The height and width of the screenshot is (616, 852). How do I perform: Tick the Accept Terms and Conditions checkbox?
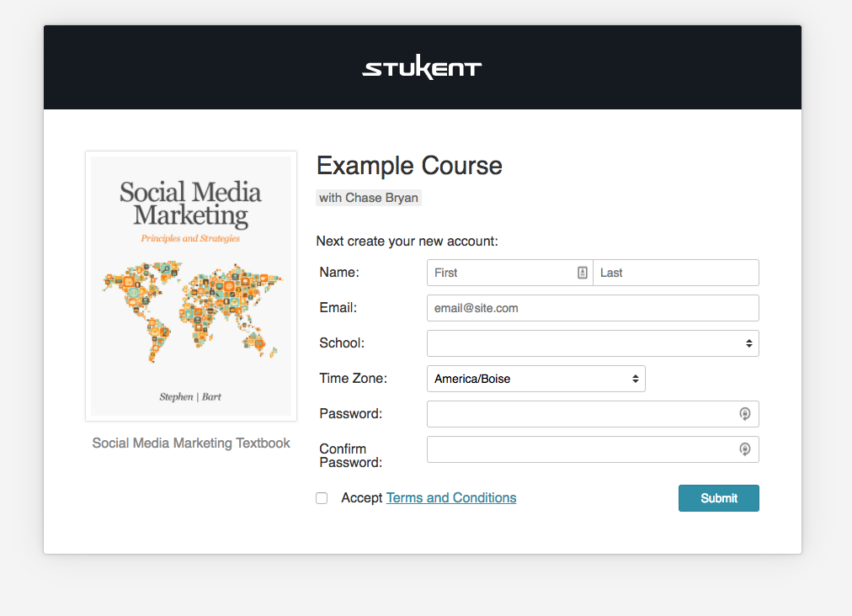[322, 498]
